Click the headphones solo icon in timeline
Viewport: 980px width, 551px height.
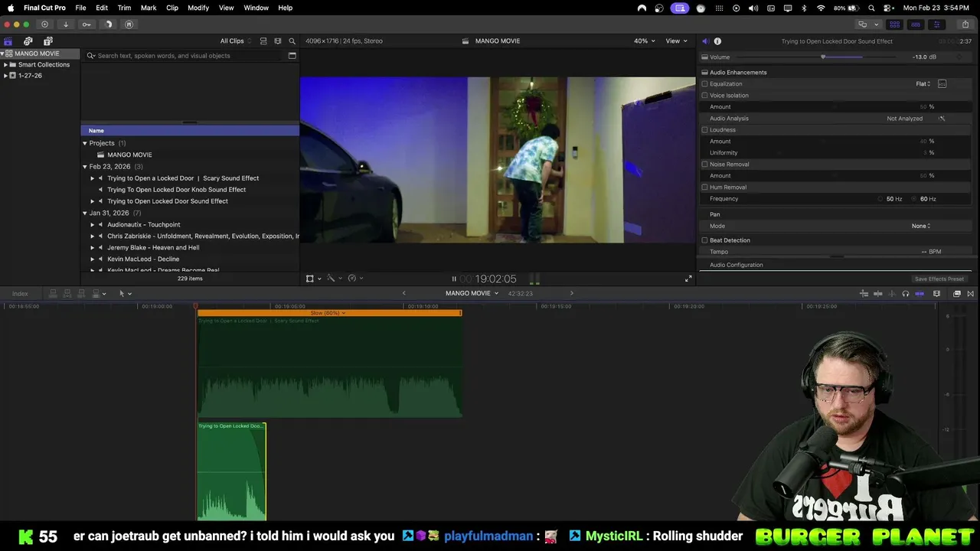click(906, 294)
